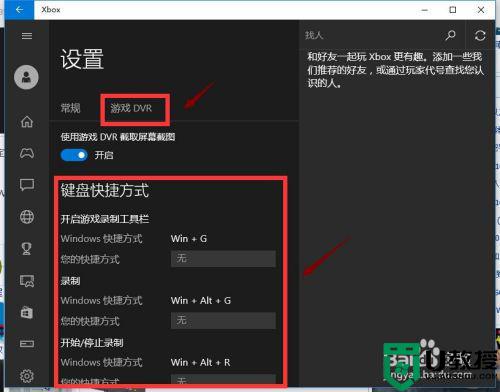This screenshot has width=500, height=392.
Task: Click the 开始/停止录制 label
Action: pos(92,342)
